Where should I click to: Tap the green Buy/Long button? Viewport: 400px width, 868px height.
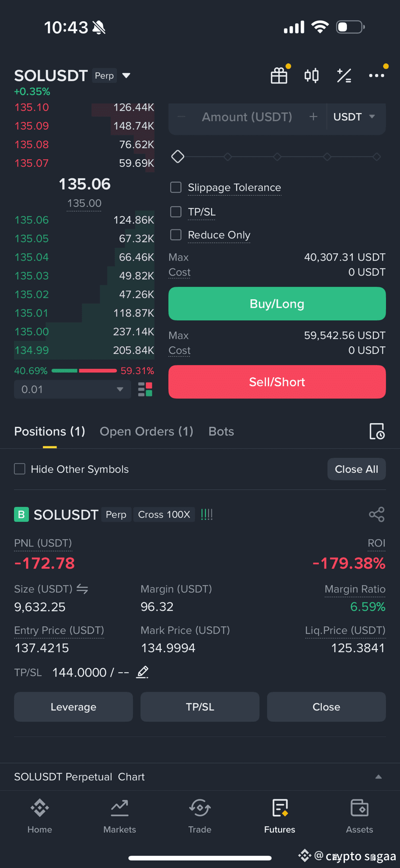tap(277, 304)
